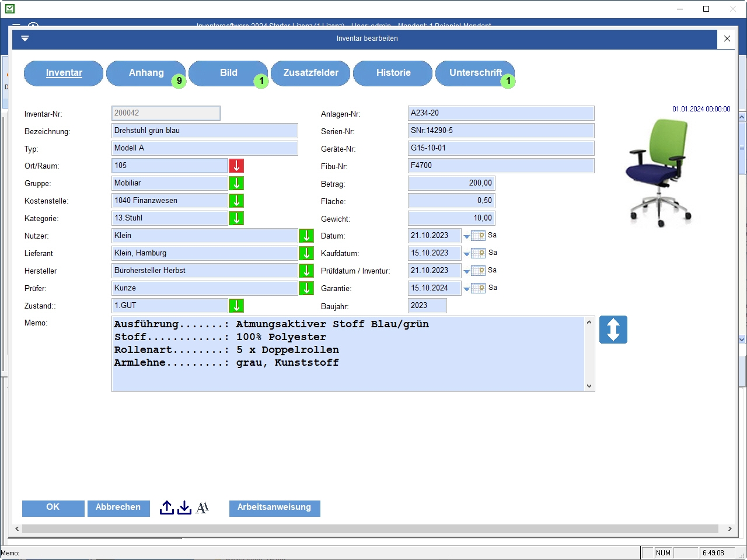Viewport: 747px width, 560px height.
Task: Click the blue up-down arrow button beside Memo
Action: pyautogui.click(x=613, y=330)
